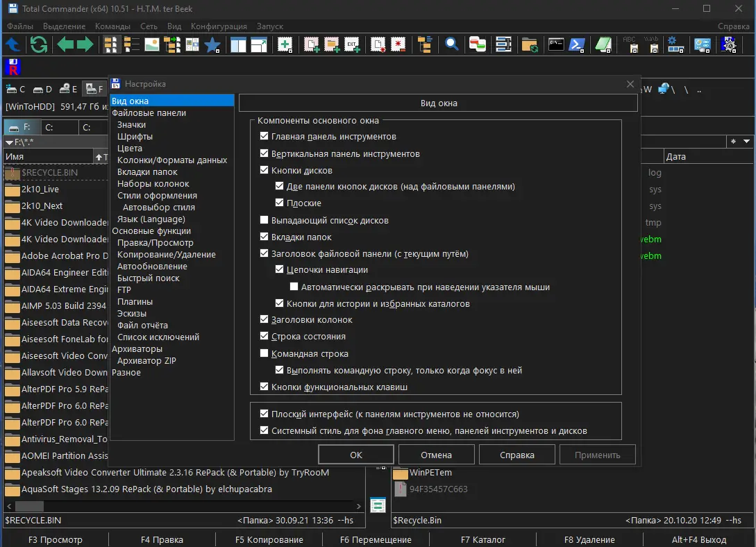756x547 pixels.
Task: Open the blue star favorites toolbar icon
Action: 211,45
